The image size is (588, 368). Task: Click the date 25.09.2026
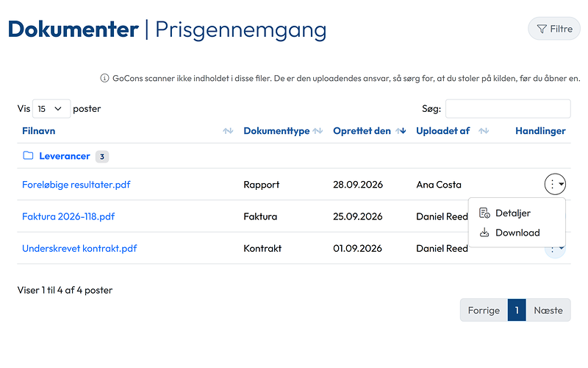(358, 216)
